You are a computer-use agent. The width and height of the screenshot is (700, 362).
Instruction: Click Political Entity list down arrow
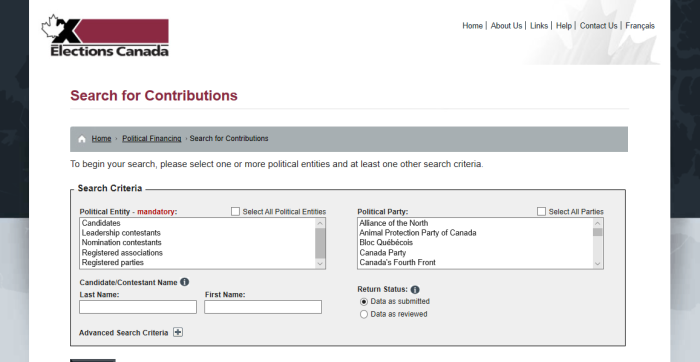tap(320, 264)
